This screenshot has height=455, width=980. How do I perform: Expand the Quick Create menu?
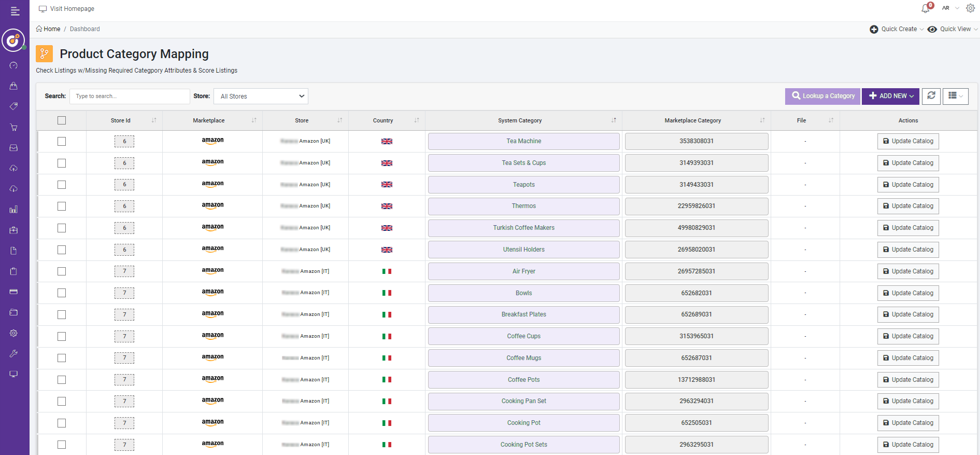click(x=897, y=29)
